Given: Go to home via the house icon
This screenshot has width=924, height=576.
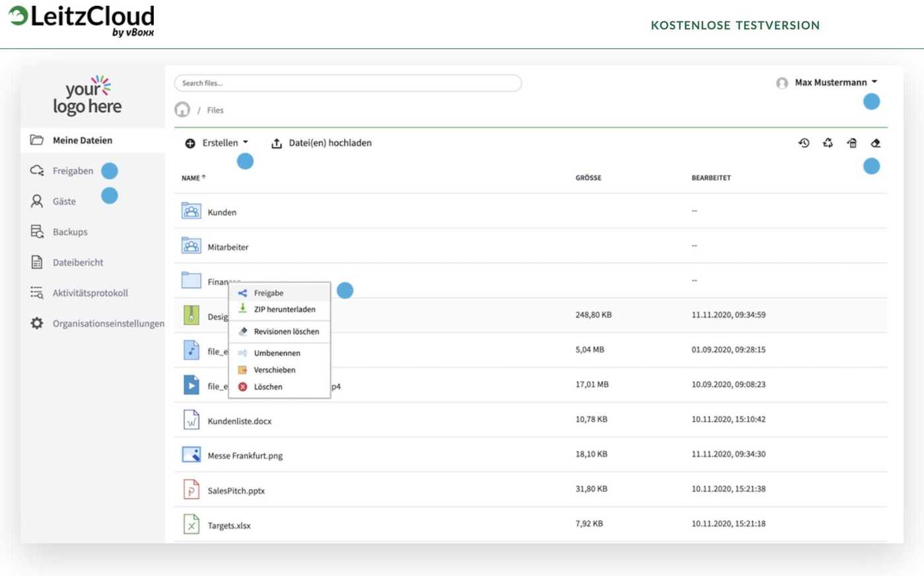Looking at the screenshot, I should pos(182,110).
